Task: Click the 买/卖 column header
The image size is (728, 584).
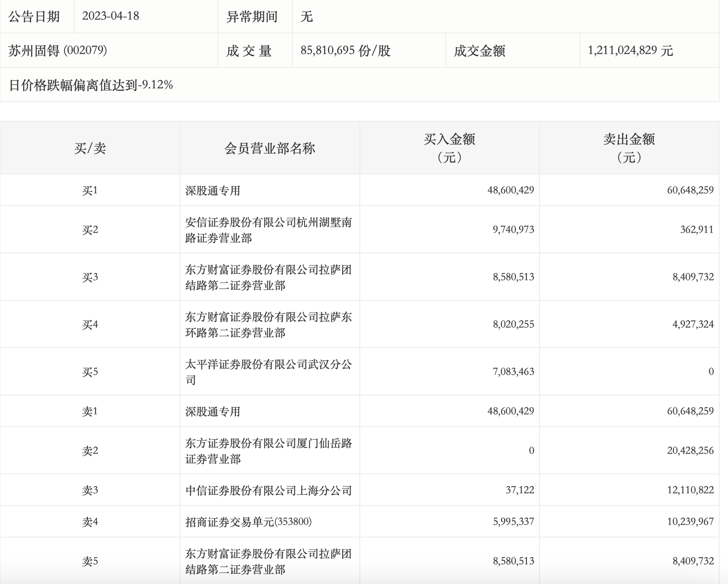Action: (90, 149)
